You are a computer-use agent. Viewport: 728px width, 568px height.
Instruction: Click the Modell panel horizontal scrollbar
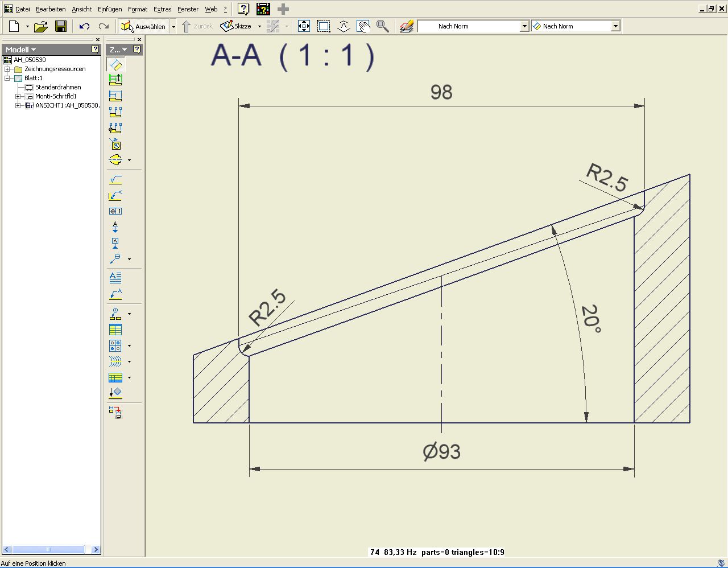pyautogui.click(x=48, y=549)
